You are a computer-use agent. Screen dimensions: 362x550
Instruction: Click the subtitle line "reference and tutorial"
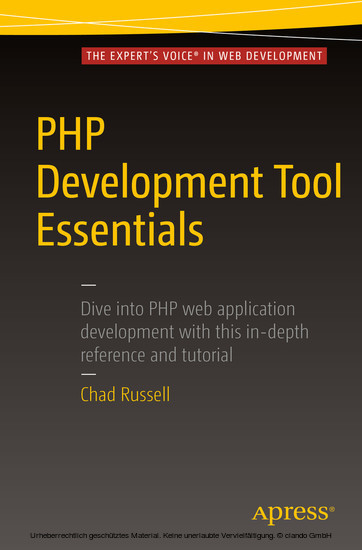pyautogui.click(x=157, y=355)
